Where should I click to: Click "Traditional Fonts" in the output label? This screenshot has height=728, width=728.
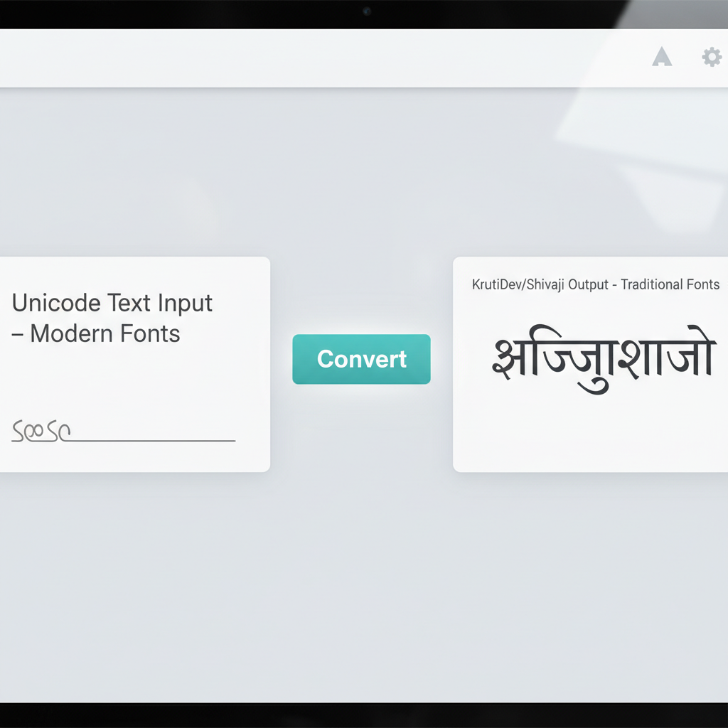670,284
